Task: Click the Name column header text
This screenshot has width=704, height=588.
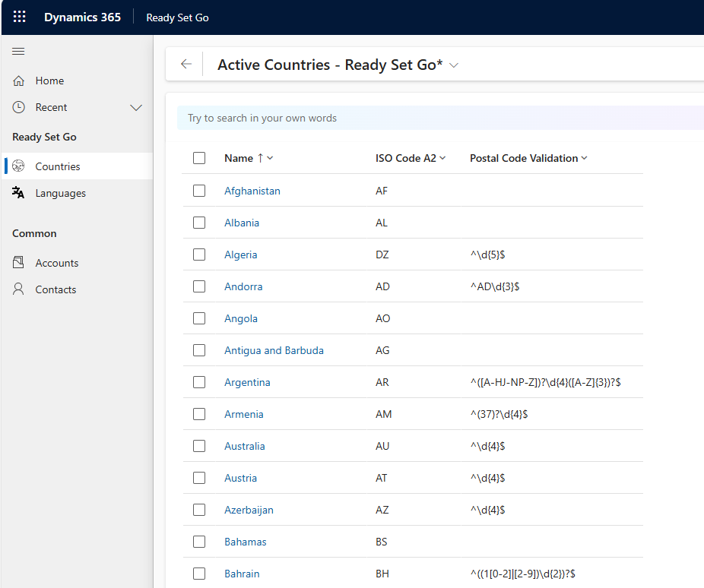Action: [x=239, y=158]
